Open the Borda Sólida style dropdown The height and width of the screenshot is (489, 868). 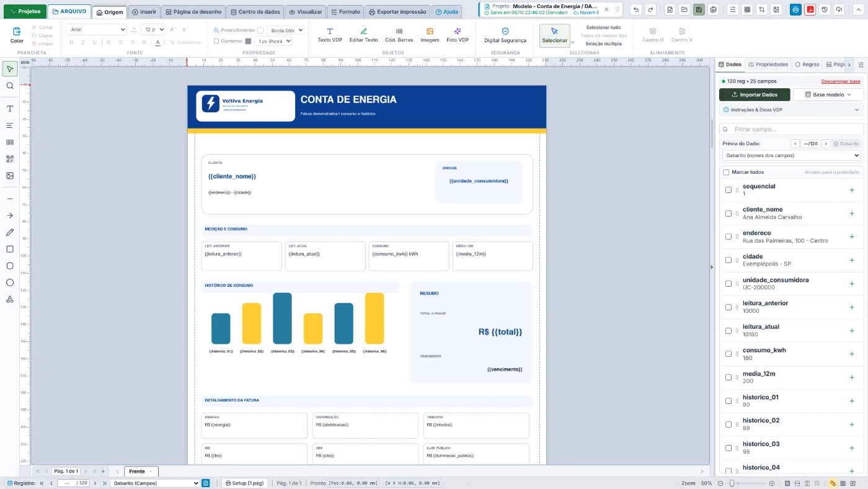pyautogui.click(x=286, y=30)
